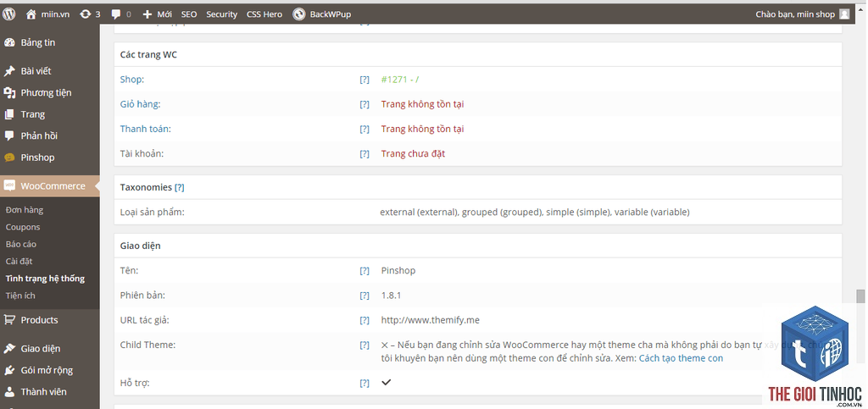Open the CSS Hero admin bar item
This screenshot has height=409, width=868.
click(264, 14)
